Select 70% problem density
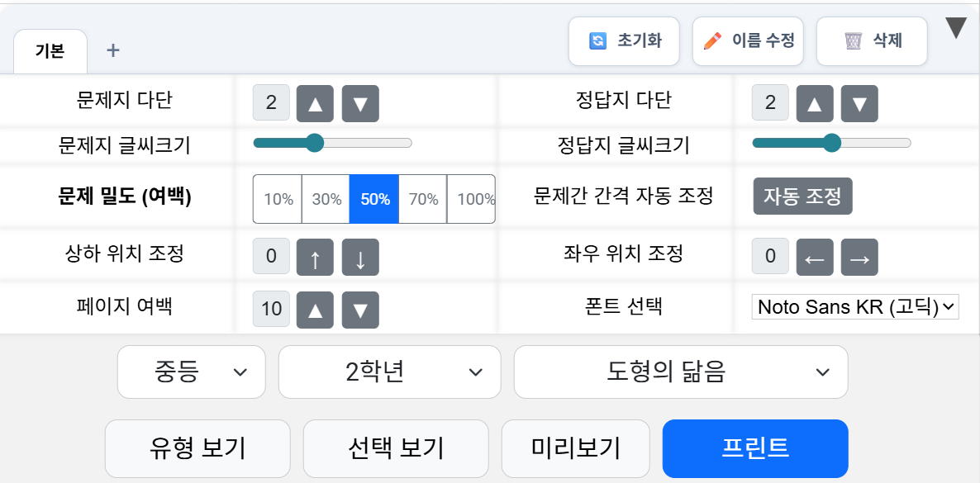 tap(422, 198)
